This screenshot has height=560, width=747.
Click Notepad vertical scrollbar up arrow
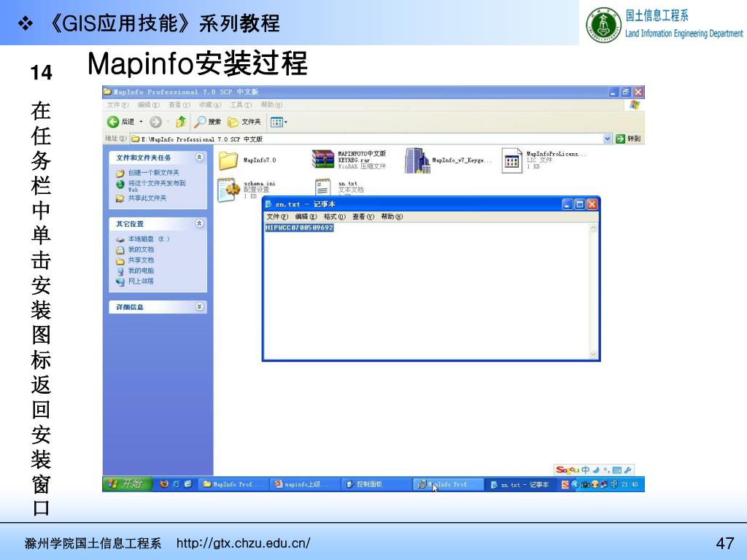tap(594, 228)
